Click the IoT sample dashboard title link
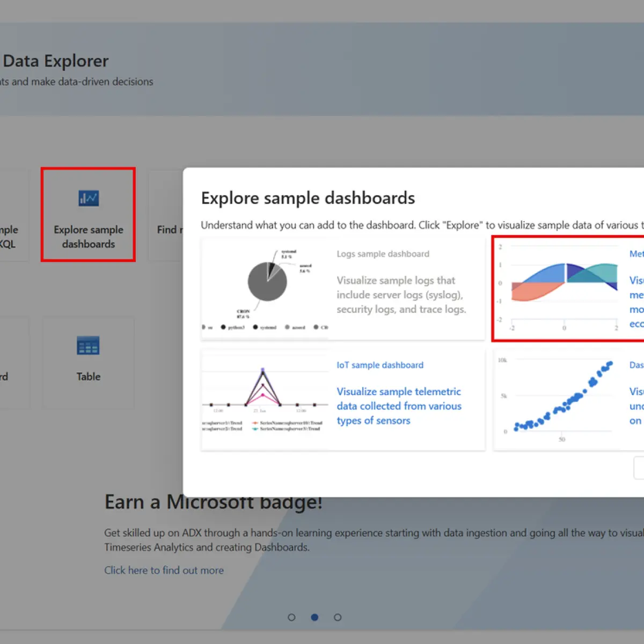Viewport: 644px width, 644px height. [x=380, y=365]
